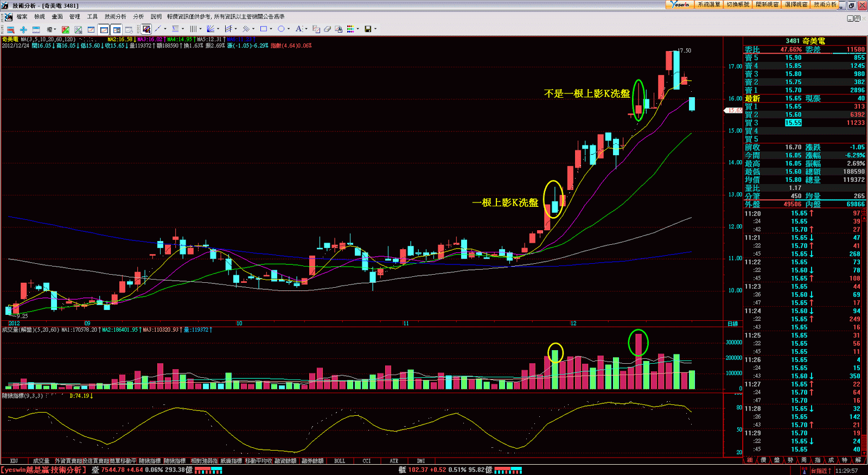Select the rectangle drawing tool

point(264,29)
